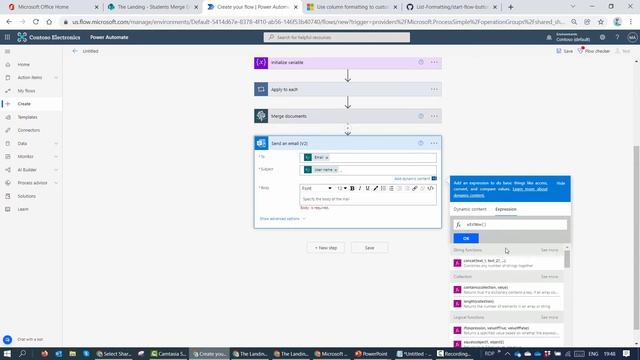Image resolution: width=640 pixels, height=360 pixels.
Task: Click the Merge documents step icon
Action: click(x=261, y=116)
